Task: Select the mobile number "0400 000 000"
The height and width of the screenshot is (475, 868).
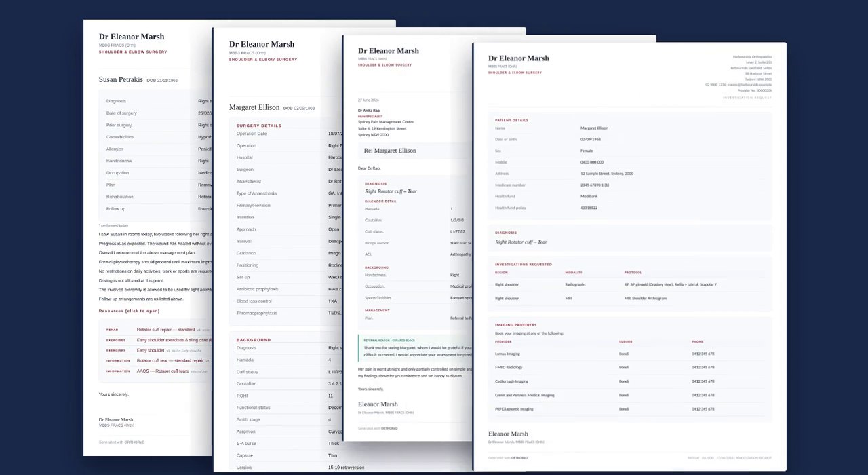Action: coord(592,162)
